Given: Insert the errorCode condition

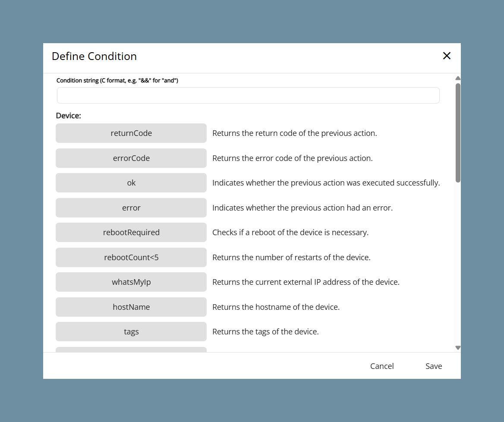Looking at the screenshot, I should click(x=131, y=158).
